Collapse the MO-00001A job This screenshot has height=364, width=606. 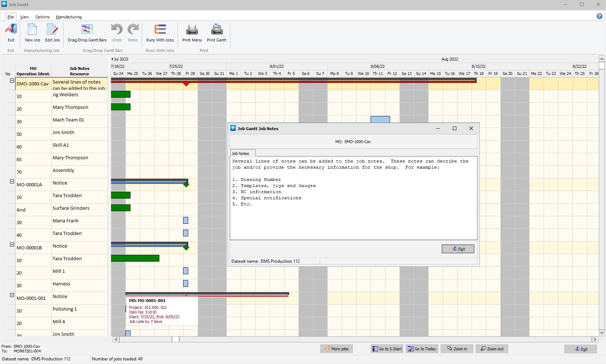click(x=12, y=182)
